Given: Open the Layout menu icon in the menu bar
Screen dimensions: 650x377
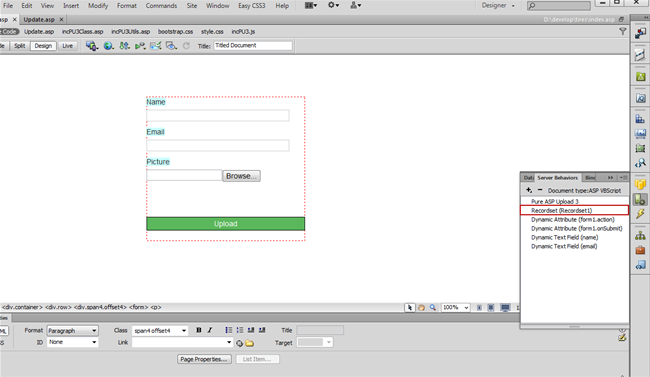Looking at the screenshot, I should (x=311, y=5).
